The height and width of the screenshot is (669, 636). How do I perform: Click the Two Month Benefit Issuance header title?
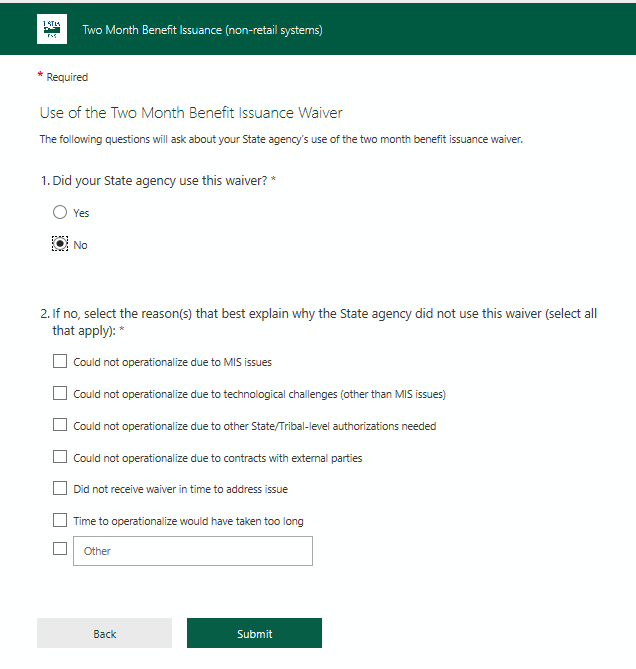pos(202,30)
